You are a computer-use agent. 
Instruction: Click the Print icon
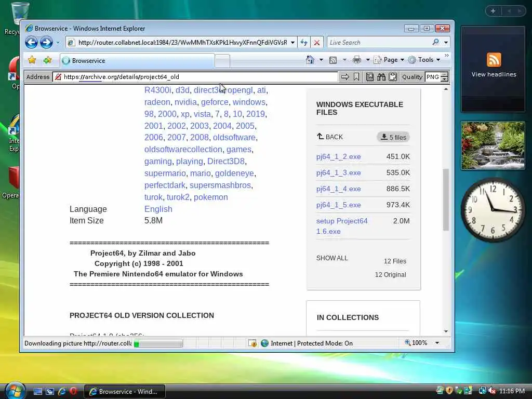(357, 60)
